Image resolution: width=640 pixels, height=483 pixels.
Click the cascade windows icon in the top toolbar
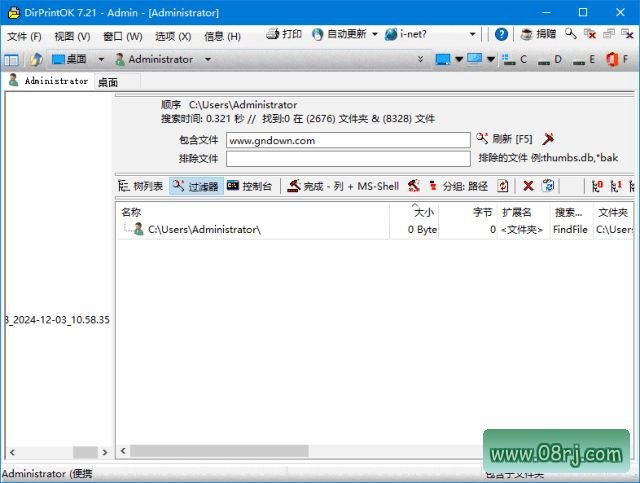pos(609,34)
